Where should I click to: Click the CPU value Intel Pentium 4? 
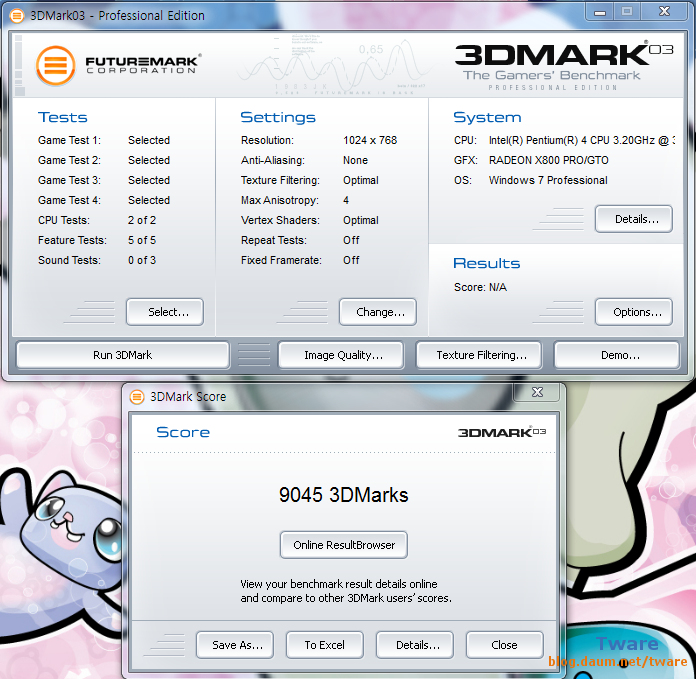582,140
